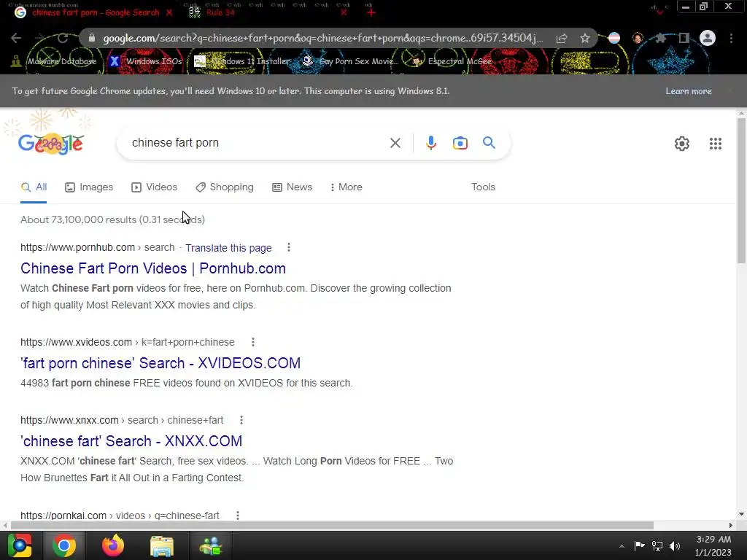Open the Pornhub.com result title
This screenshot has width=747, height=560.
[153, 268]
